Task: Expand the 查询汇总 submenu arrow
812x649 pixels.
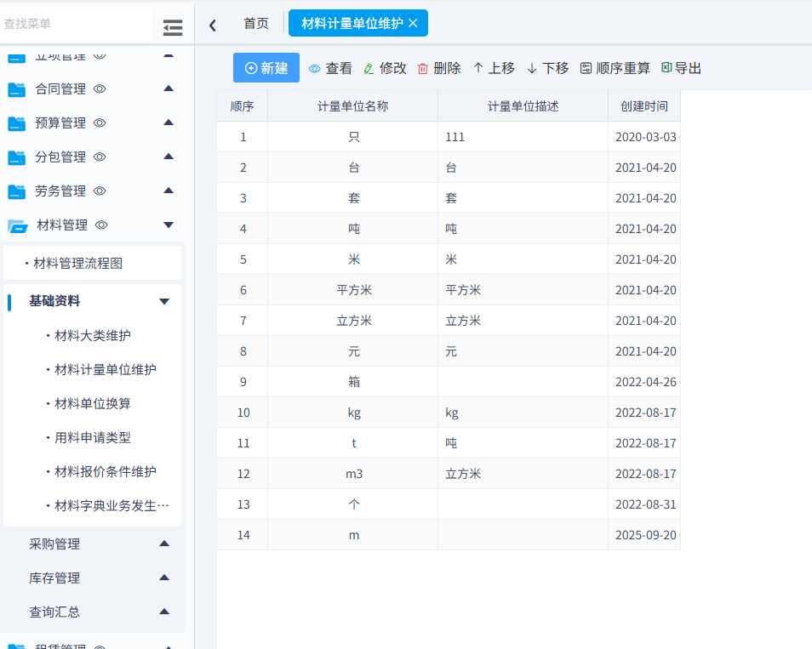Action: click(x=164, y=612)
